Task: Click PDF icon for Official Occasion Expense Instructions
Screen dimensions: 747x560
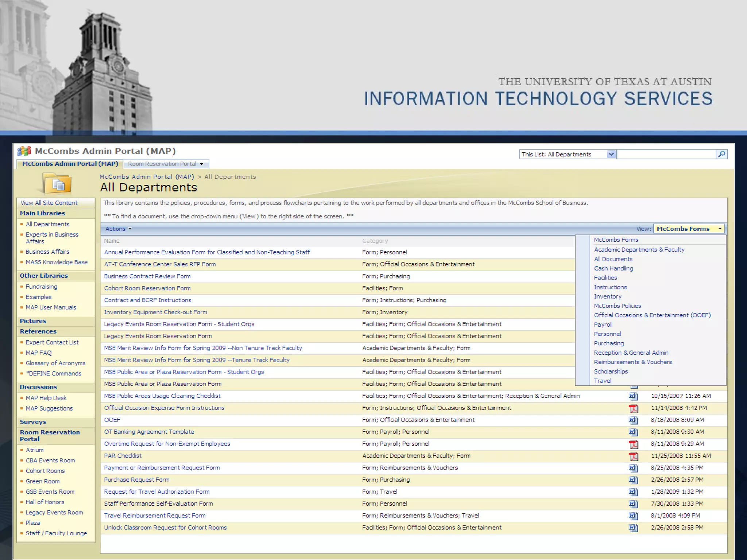Action: click(633, 408)
